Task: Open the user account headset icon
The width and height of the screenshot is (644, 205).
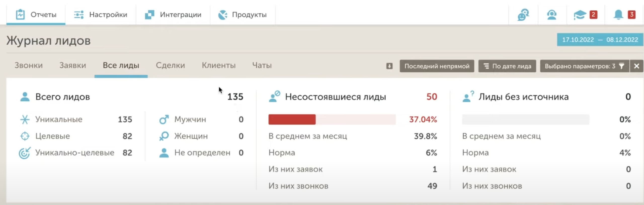Action: [x=552, y=15]
